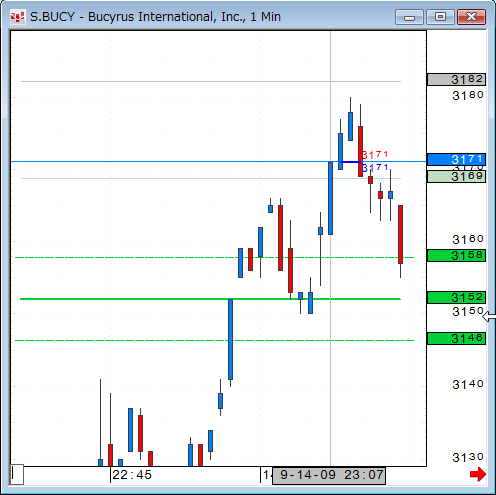Click the chart application icon in title bar
The width and height of the screenshot is (496, 495).
[17, 17]
